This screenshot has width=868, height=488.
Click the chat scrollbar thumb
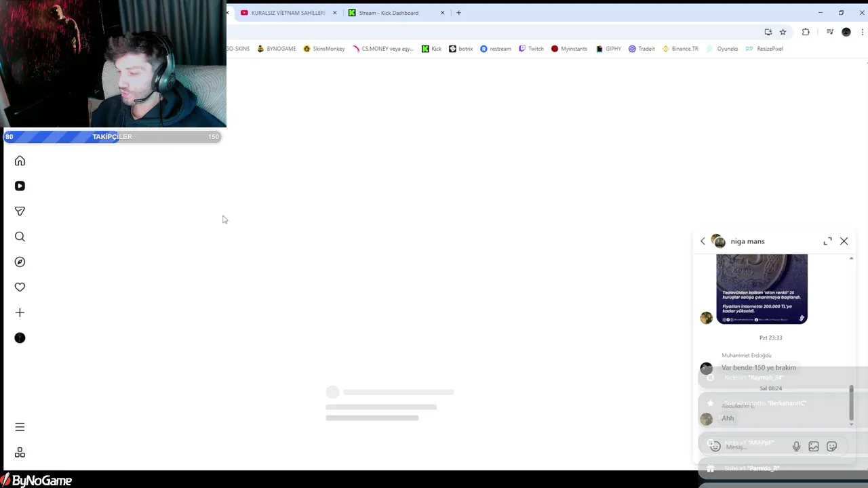(852, 403)
